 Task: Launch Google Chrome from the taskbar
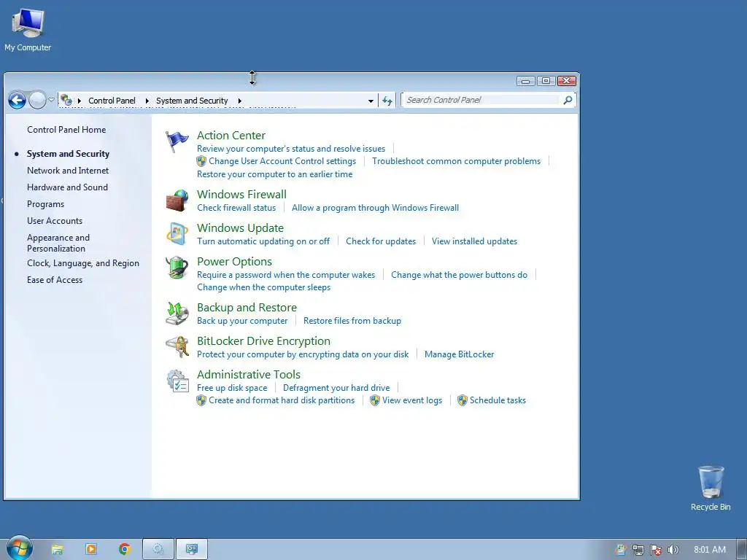coord(125,550)
